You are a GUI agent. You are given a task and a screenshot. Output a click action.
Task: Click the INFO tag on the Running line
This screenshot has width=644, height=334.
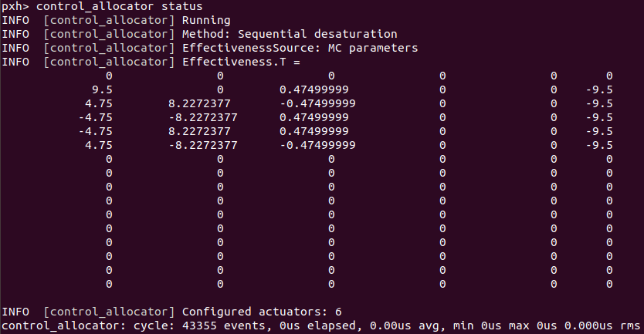(x=15, y=21)
